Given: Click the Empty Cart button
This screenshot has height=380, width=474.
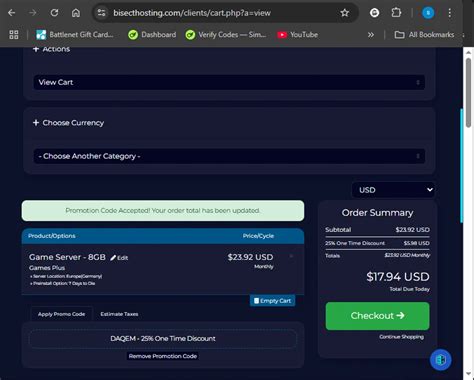Looking at the screenshot, I should [x=272, y=301].
